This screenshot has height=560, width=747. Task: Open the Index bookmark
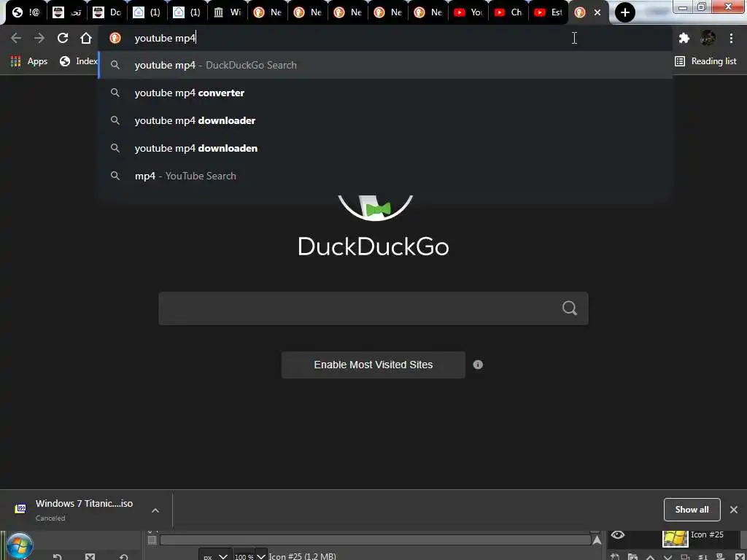(78, 61)
